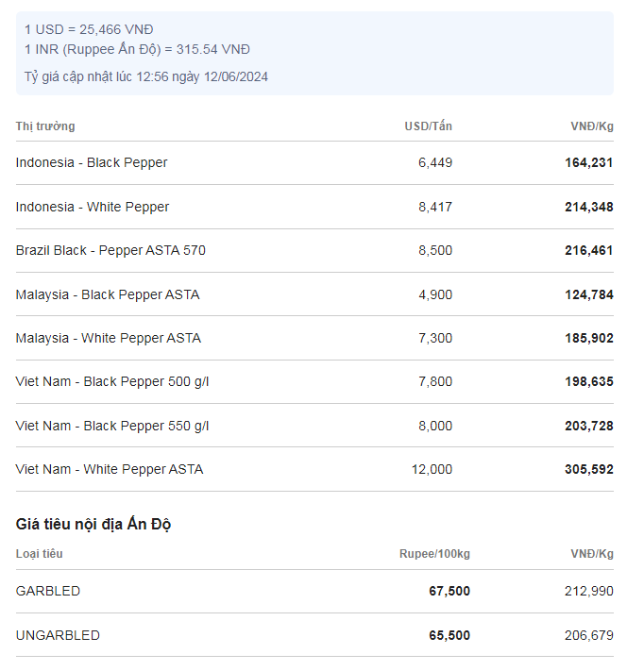Select the Indonesia - White Pepper market name
This screenshot has width=644, height=671.
click(x=93, y=207)
